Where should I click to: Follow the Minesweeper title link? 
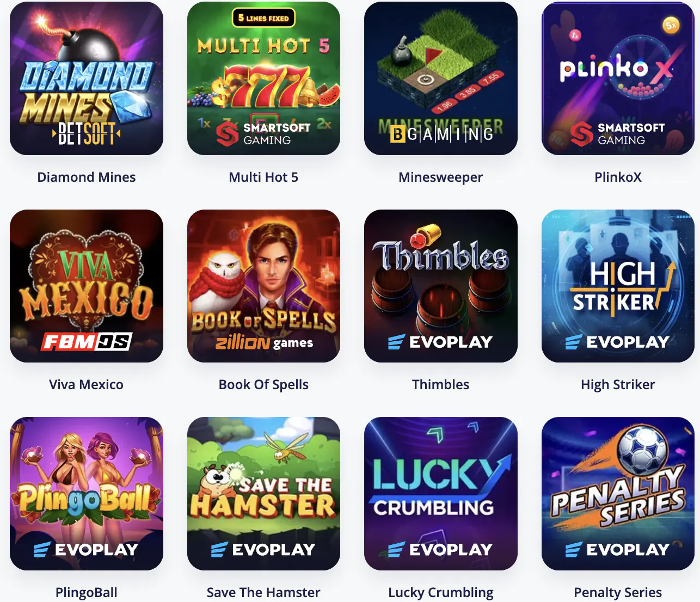441,177
